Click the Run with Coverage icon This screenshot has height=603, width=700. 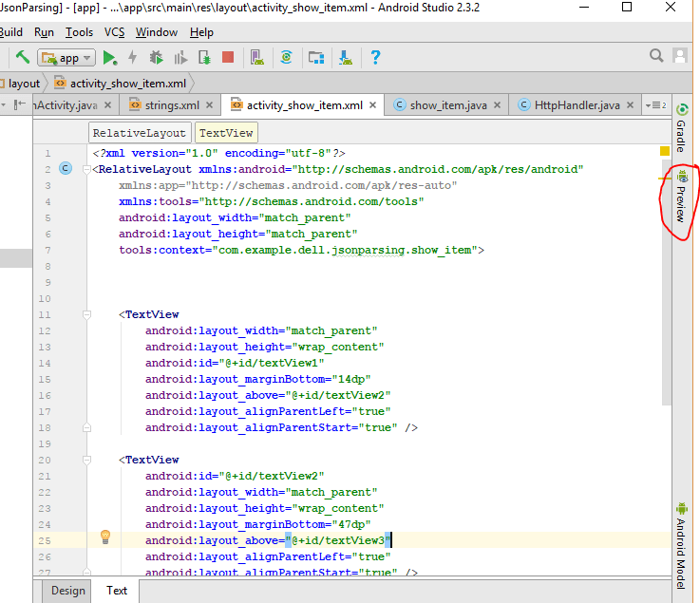pyautogui.click(x=180, y=58)
